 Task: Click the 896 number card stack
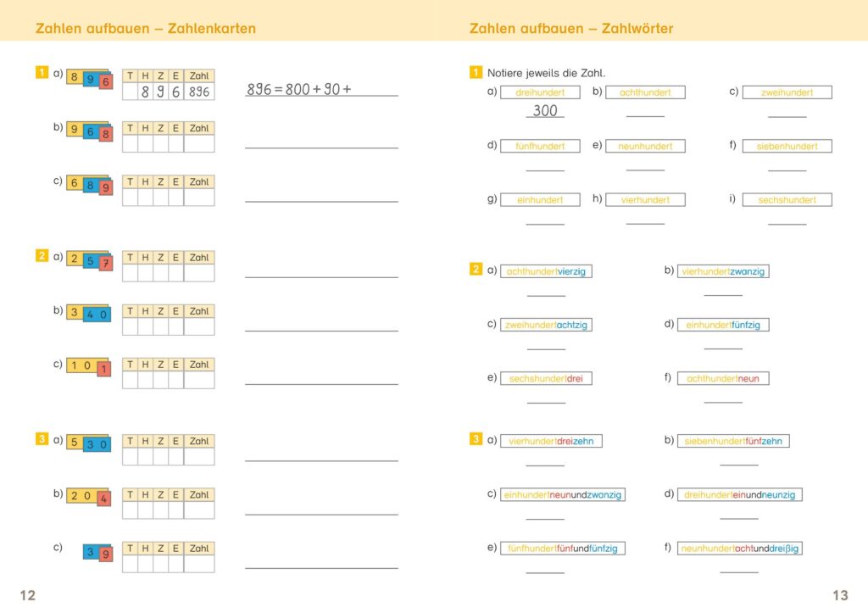pyautogui.click(x=90, y=79)
